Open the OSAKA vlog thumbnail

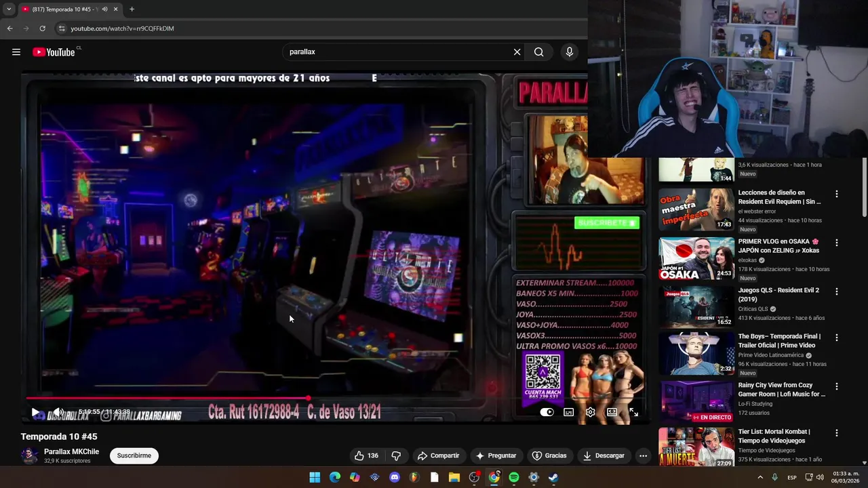(x=696, y=258)
